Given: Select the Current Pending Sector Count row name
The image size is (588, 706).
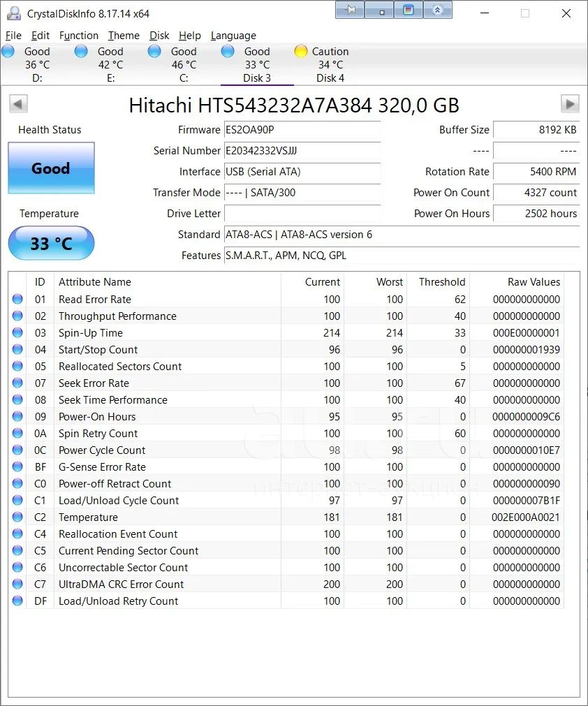Looking at the screenshot, I should pos(128,550).
